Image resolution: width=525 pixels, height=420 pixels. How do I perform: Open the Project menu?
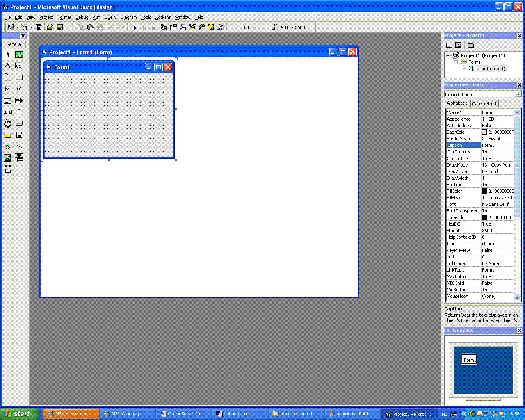46,17
